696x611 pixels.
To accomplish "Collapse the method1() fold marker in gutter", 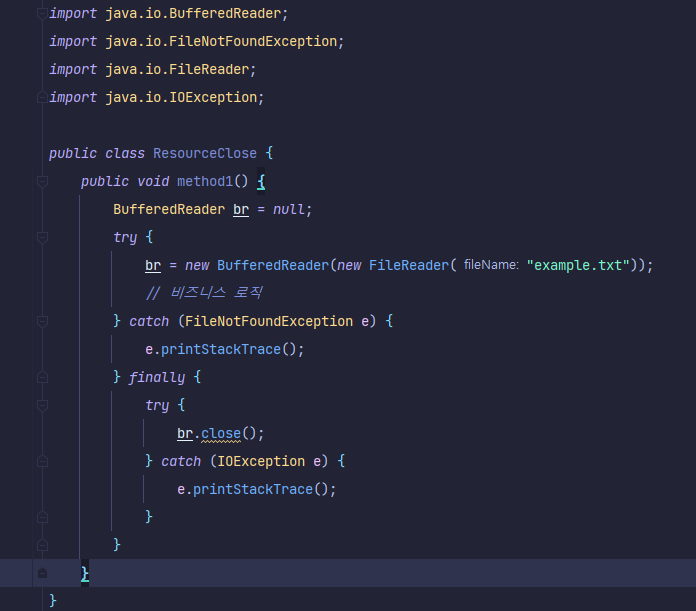I will 42,181.
